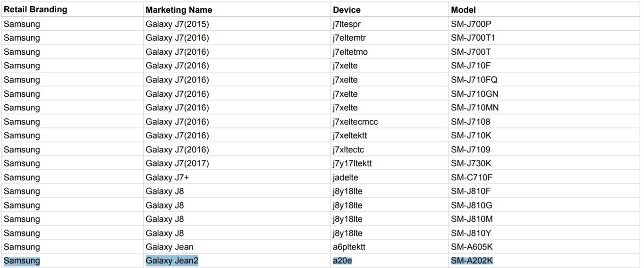This screenshot has width=644, height=268.
Task: Click the Galaxy J7(2015) cell
Action: (177, 24)
